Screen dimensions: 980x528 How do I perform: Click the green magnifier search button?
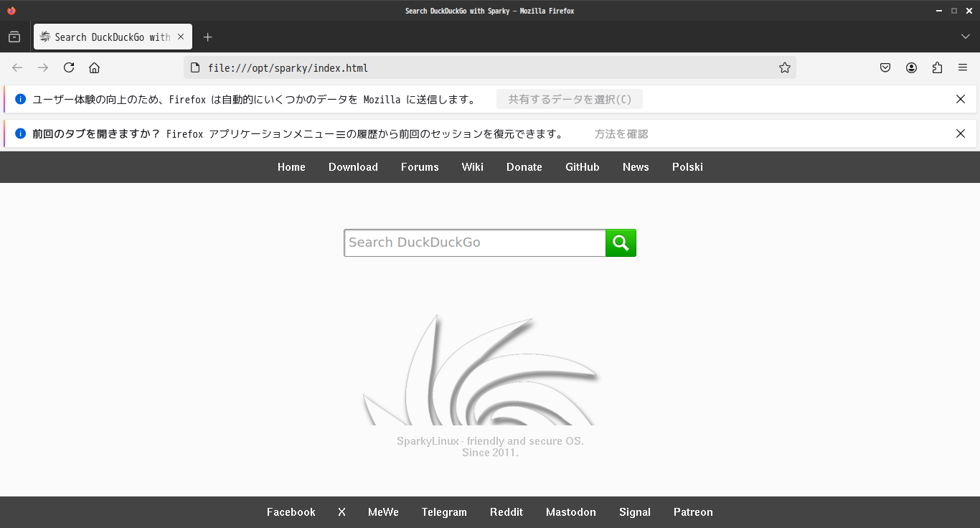pos(621,242)
